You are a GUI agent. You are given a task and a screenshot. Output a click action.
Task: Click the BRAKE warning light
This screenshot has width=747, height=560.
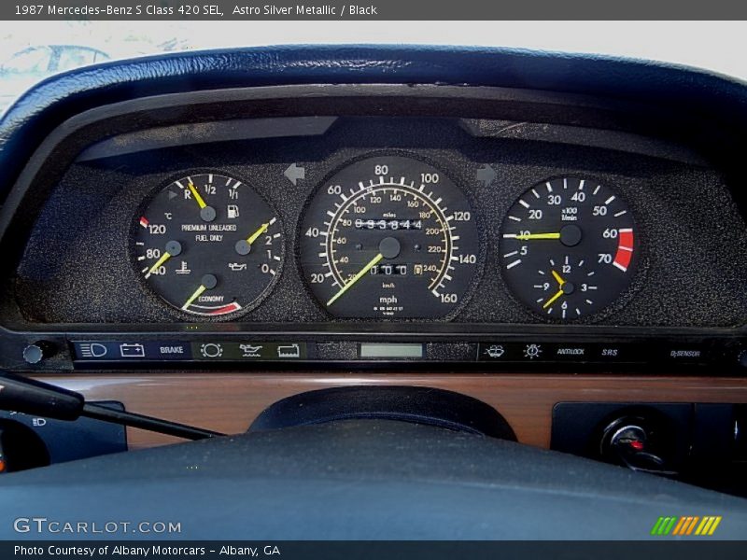pos(172,350)
